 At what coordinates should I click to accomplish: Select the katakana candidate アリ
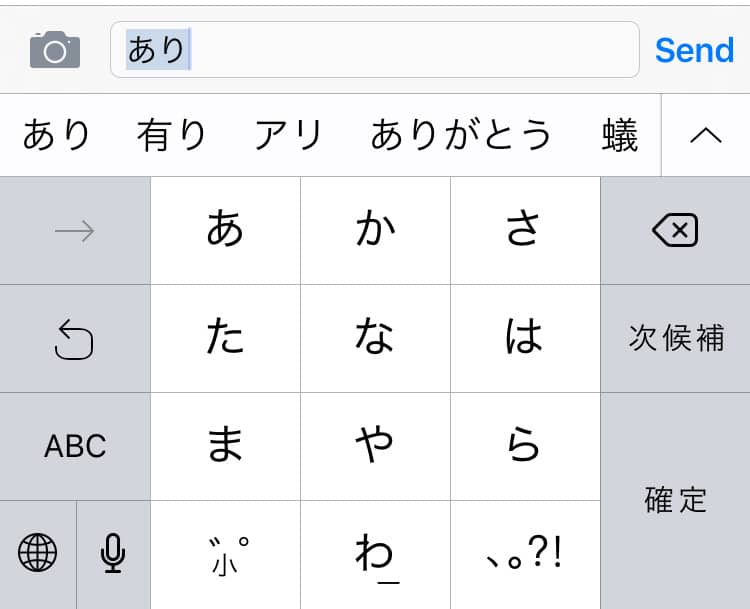pyautogui.click(x=288, y=135)
